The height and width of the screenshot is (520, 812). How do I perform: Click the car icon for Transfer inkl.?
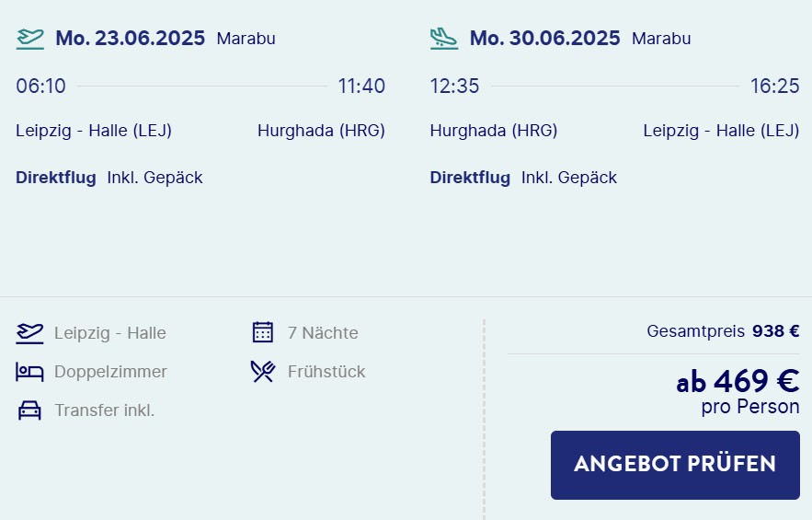click(x=29, y=410)
